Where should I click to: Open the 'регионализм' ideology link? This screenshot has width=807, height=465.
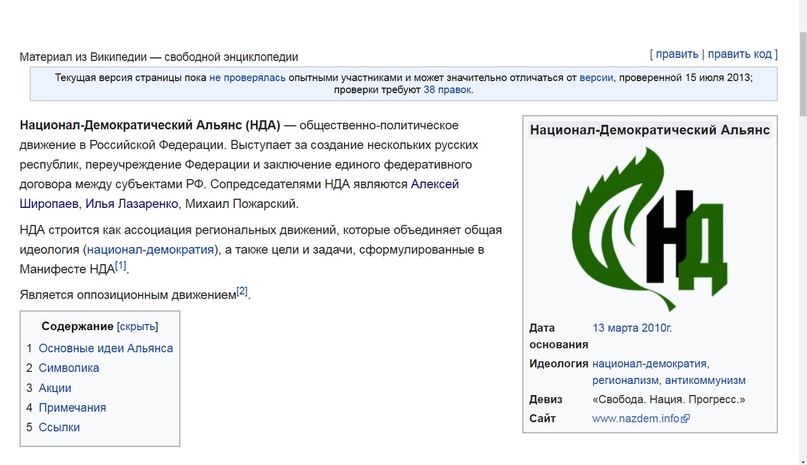pyautogui.click(x=625, y=381)
